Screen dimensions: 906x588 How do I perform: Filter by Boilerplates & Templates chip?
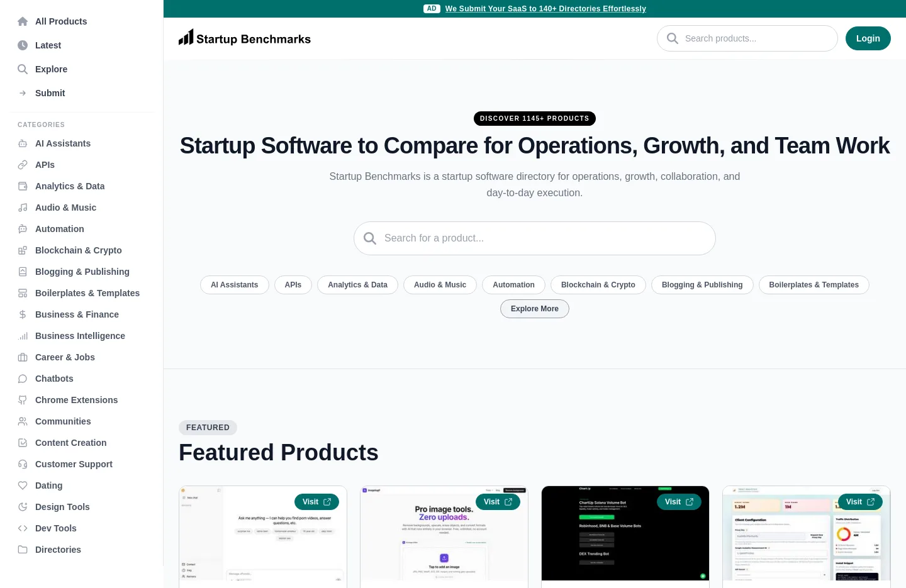814,285
